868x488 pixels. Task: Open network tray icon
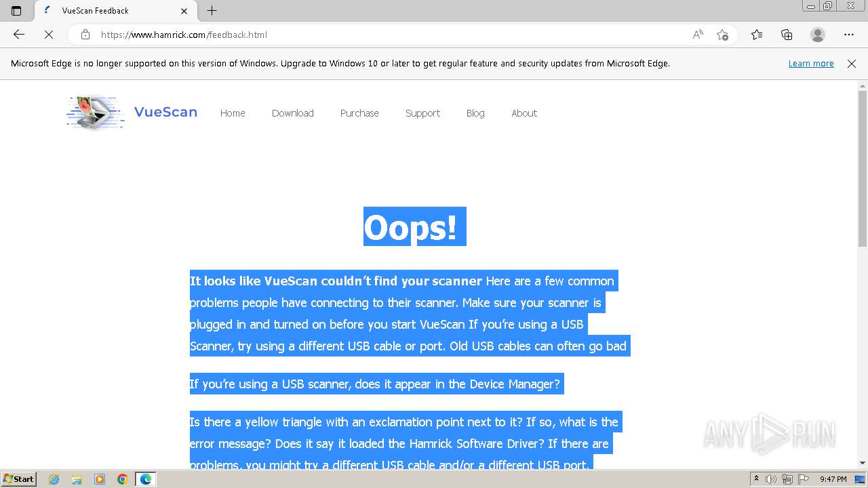point(787,479)
